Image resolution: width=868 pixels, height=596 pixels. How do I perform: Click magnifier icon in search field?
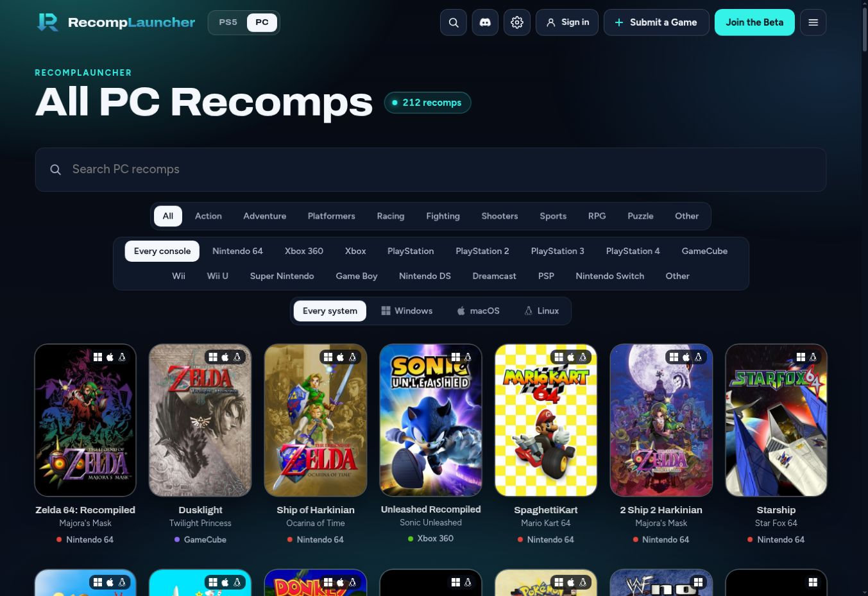(56, 169)
